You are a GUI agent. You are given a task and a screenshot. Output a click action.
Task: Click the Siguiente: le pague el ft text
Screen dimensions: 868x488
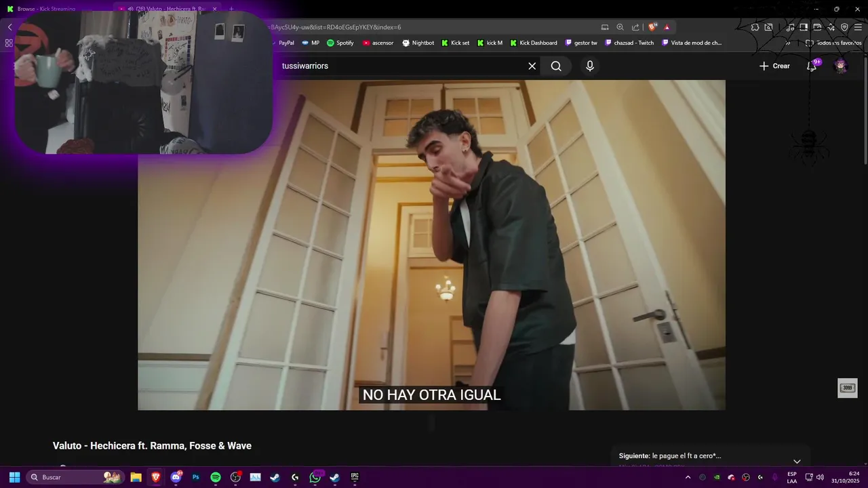tap(670, 456)
